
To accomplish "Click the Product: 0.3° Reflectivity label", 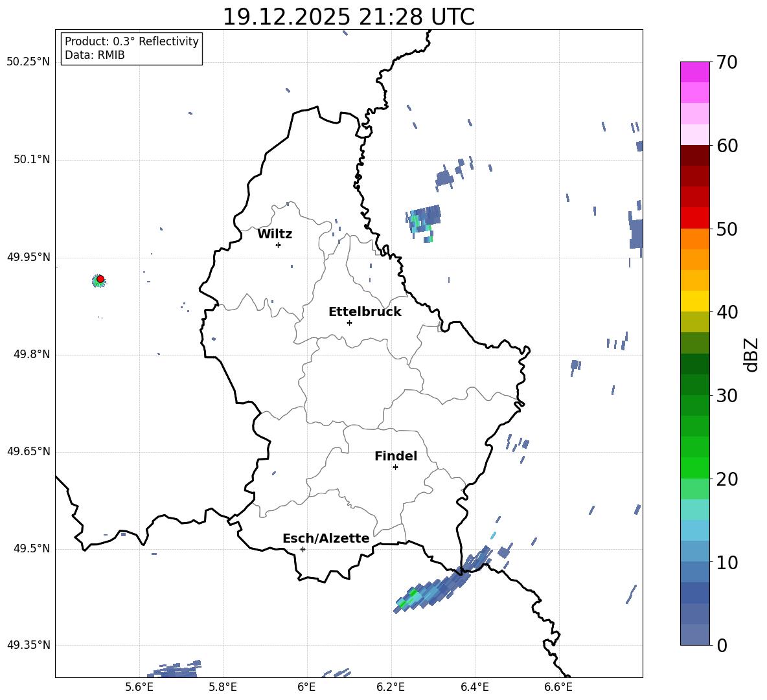I will point(132,41).
